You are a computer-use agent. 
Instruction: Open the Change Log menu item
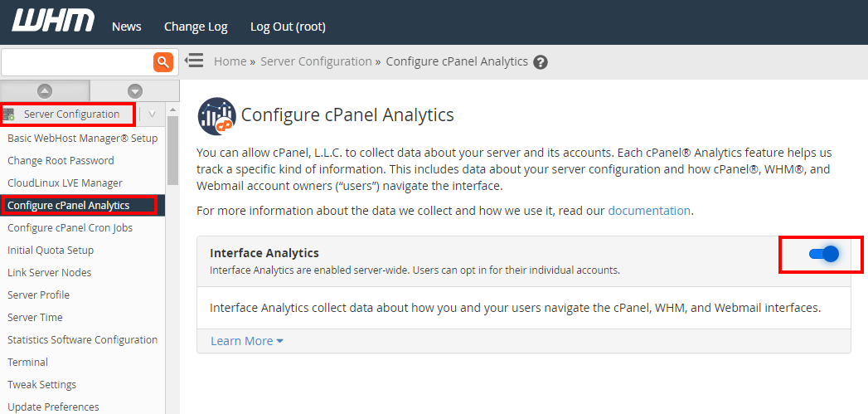pyautogui.click(x=196, y=27)
